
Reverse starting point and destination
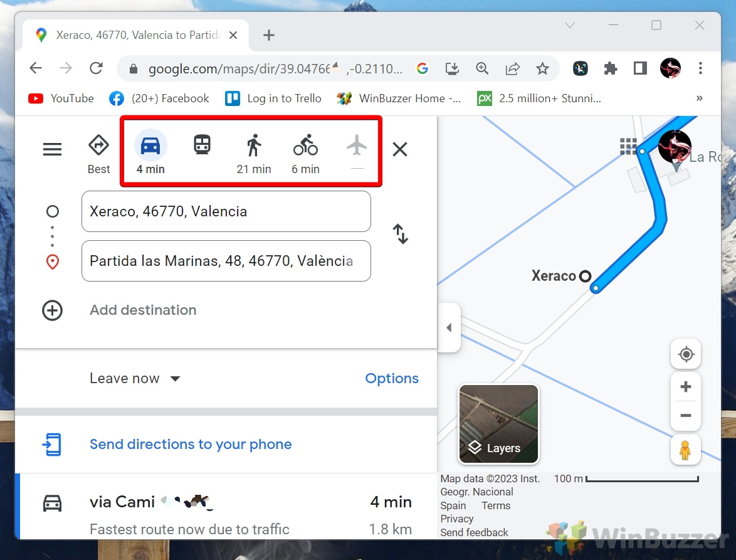click(x=401, y=234)
